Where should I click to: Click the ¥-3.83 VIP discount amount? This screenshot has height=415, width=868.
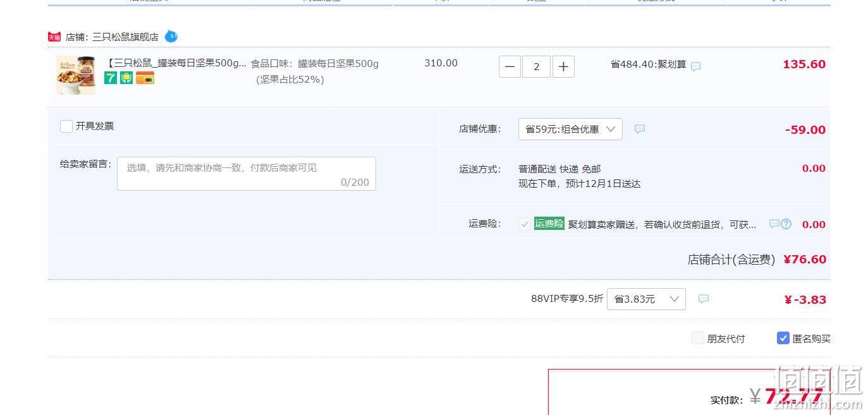pyautogui.click(x=805, y=299)
